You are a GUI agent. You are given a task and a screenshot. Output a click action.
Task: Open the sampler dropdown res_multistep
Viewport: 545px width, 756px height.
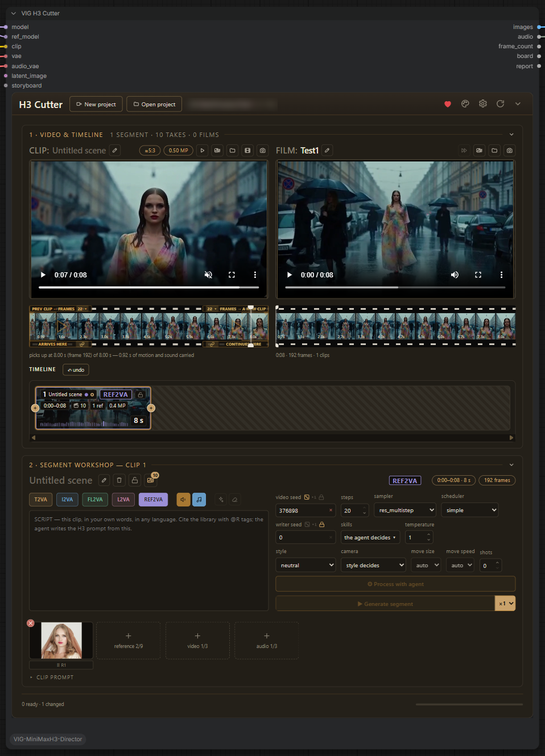point(405,510)
